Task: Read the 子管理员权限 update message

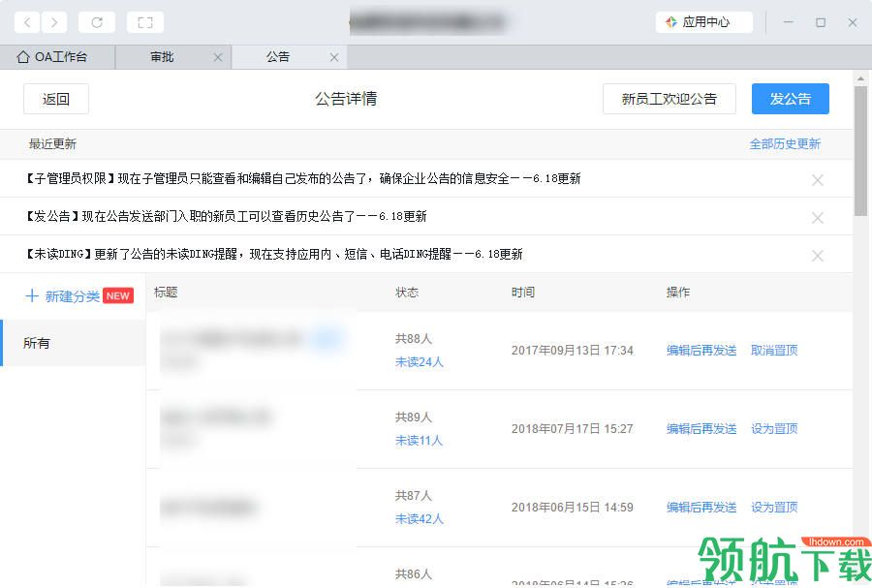Action: pos(303,178)
